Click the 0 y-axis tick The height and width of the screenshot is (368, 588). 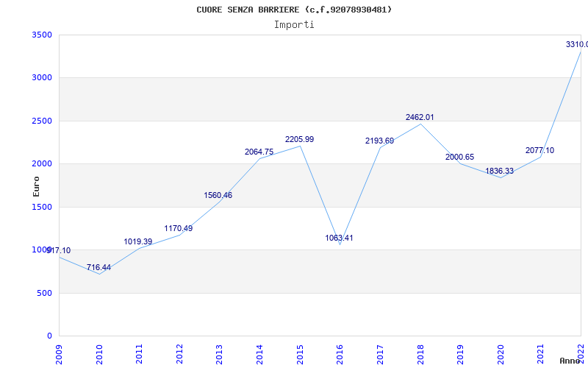[x=49, y=336]
